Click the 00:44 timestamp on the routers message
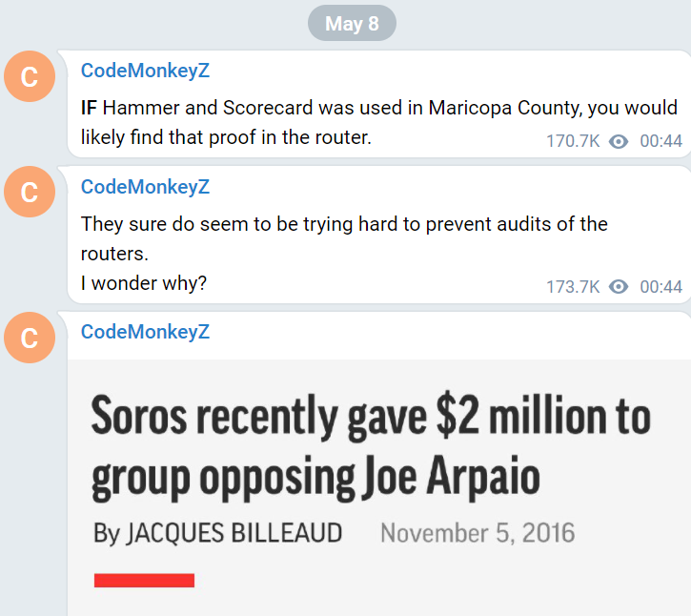 pos(661,287)
